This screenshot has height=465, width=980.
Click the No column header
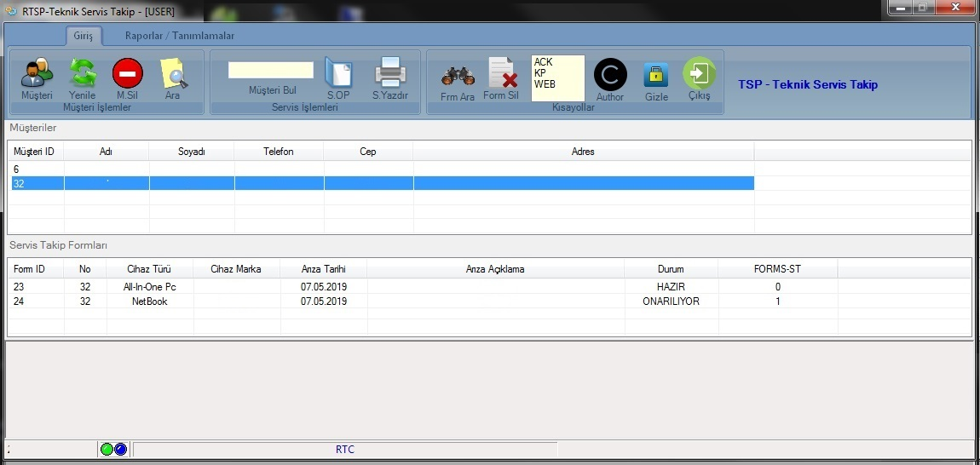[x=85, y=269]
